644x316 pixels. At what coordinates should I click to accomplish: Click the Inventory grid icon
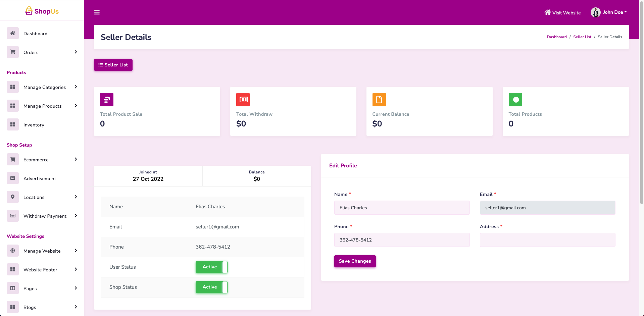[x=13, y=124]
